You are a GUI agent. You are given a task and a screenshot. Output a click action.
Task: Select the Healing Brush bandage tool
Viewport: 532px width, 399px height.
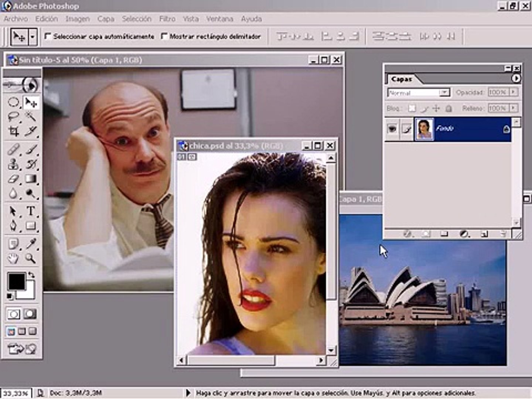13,149
